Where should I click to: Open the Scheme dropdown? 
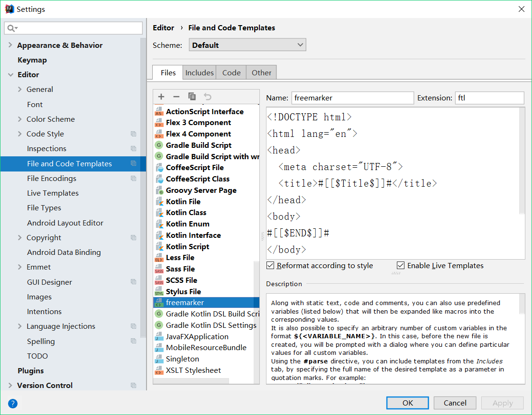(248, 45)
